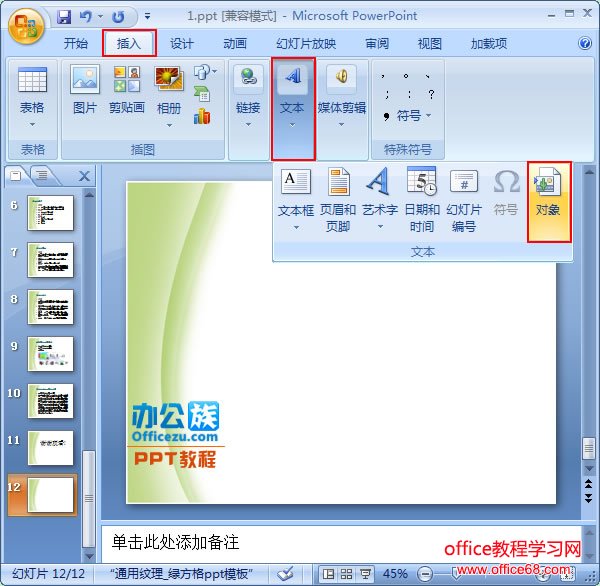This screenshot has height=586, width=600.
Task: Open zoom dialog via 45% level
Action: click(x=395, y=573)
